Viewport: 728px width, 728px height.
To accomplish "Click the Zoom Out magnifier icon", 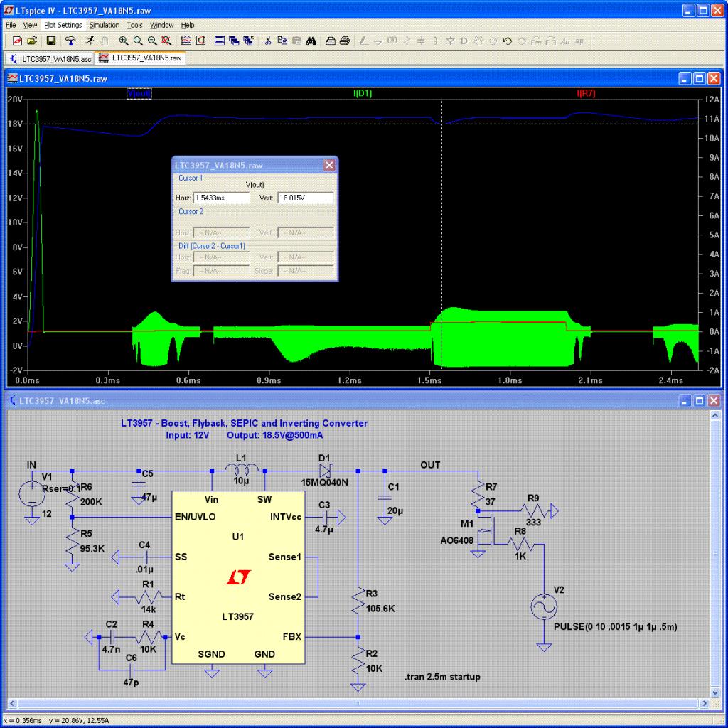I will point(152,41).
